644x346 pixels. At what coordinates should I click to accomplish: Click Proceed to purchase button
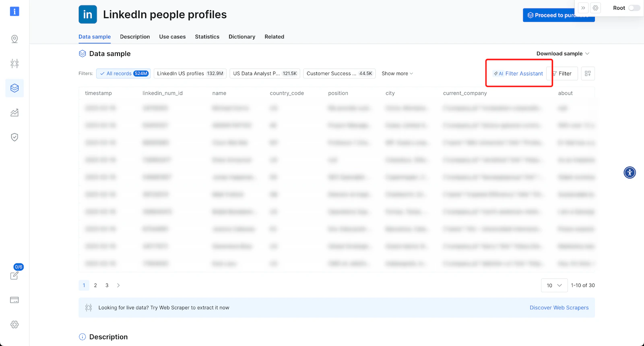559,15
